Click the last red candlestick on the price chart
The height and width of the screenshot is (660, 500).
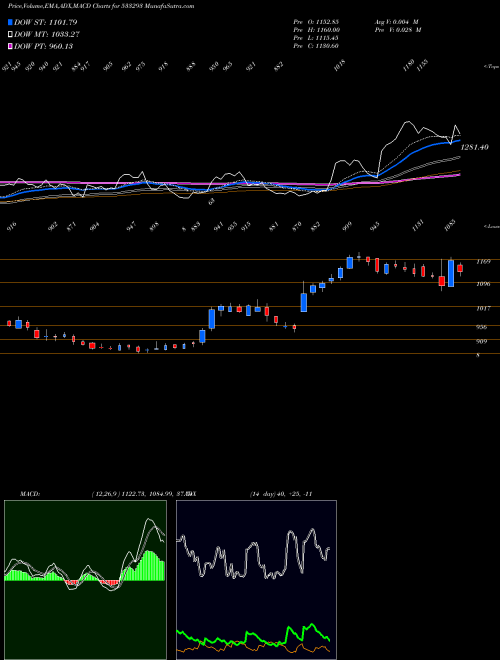460,269
